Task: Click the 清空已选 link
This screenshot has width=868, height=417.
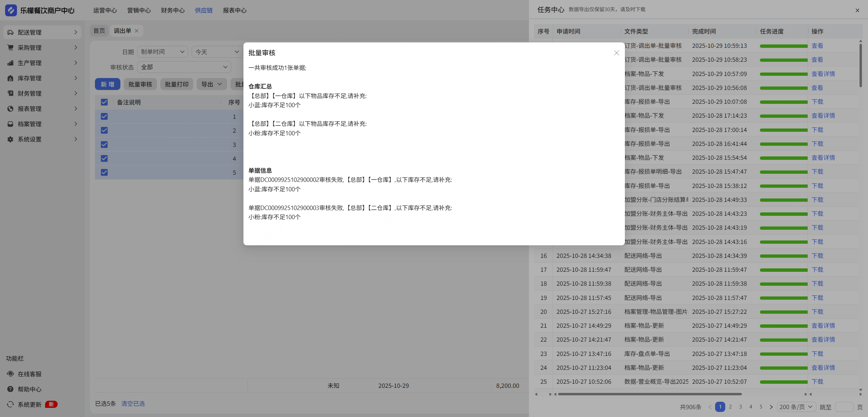Action: tap(133, 403)
